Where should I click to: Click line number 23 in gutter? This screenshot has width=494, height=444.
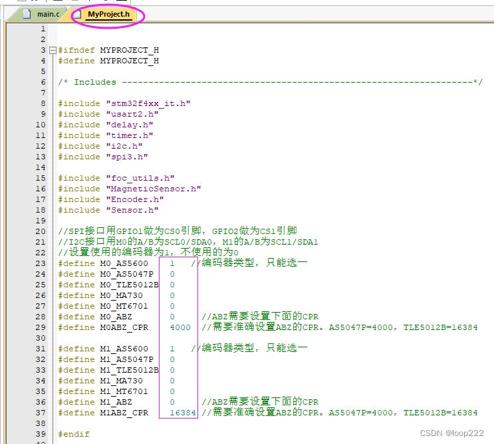41,263
